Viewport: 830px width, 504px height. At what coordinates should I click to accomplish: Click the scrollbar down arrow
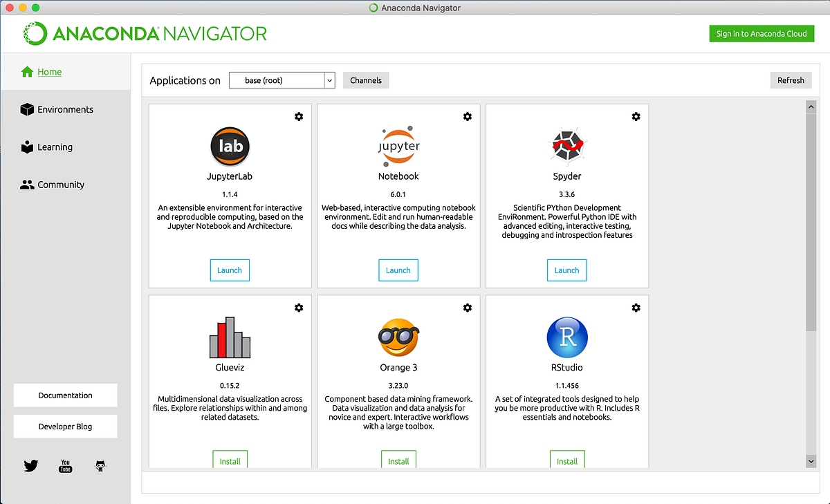point(811,460)
